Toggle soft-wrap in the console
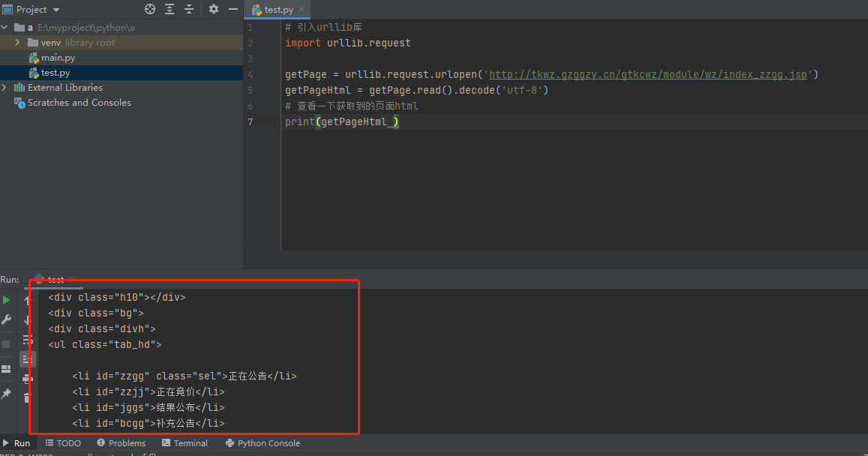 (x=27, y=339)
